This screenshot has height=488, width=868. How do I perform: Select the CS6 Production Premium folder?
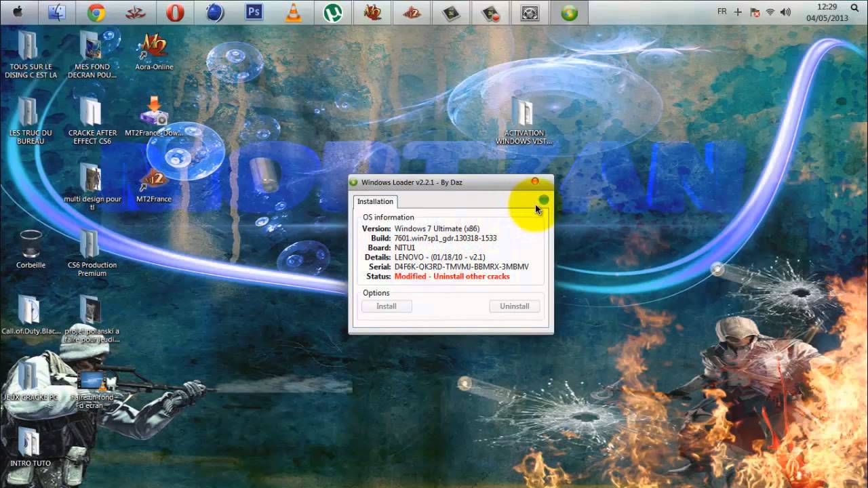[x=92, y=253]
